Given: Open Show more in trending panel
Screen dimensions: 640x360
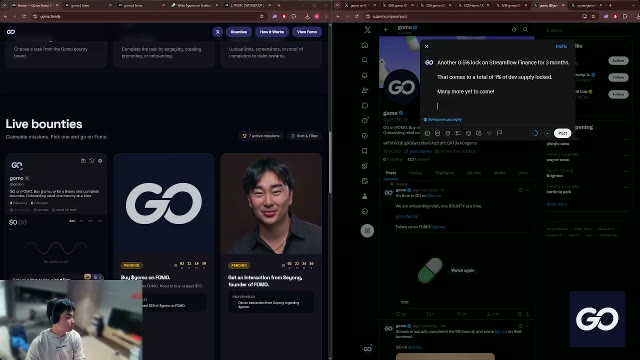Looking at the screenshot, I should [x=557, y=204].
